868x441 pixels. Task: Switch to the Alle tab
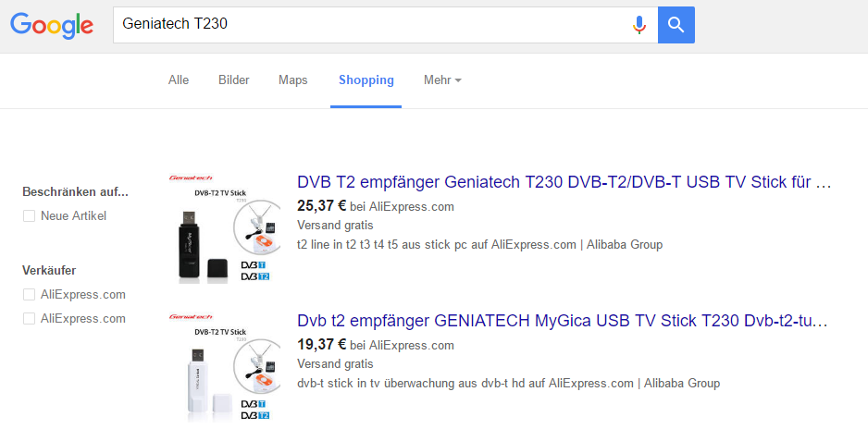tap(179, 80)
